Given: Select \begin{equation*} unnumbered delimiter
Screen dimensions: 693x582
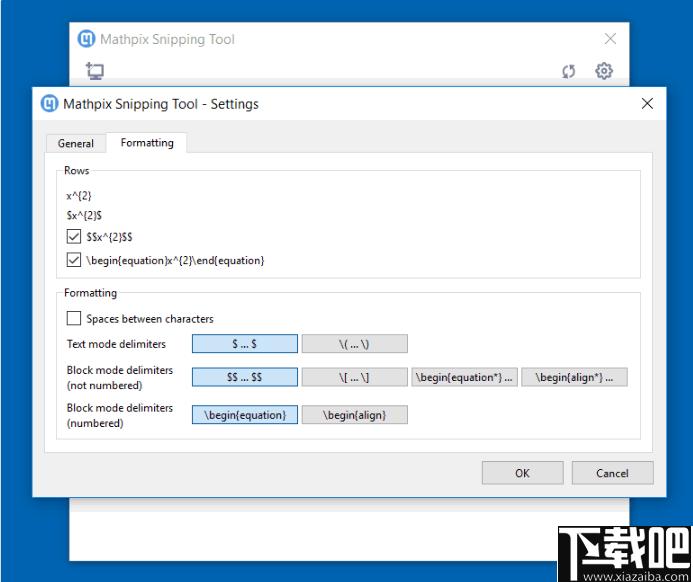Looking at the screenshot, I should (465, 377).
